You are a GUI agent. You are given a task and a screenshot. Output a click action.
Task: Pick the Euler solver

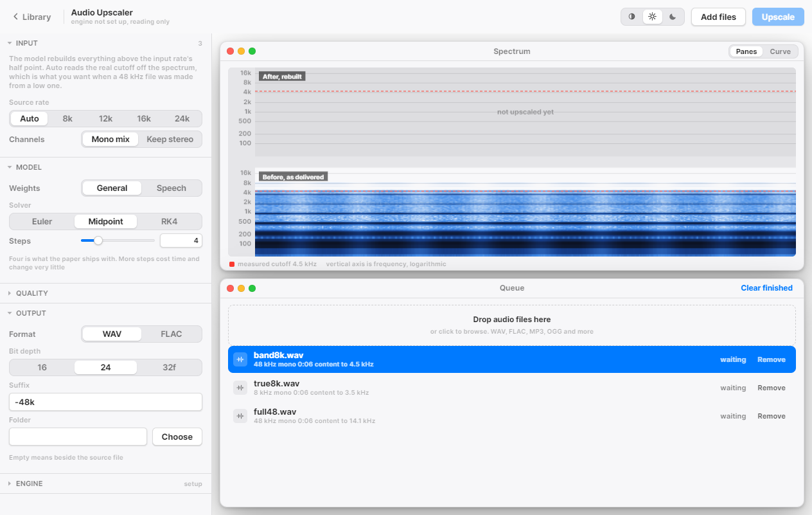[42, 222]
